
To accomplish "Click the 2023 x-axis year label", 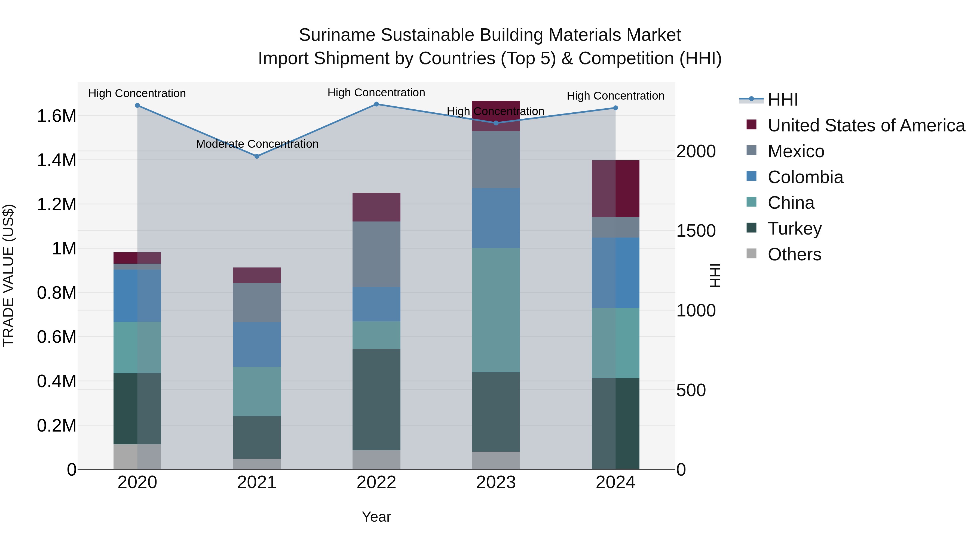I will click(x=496, y=482).
